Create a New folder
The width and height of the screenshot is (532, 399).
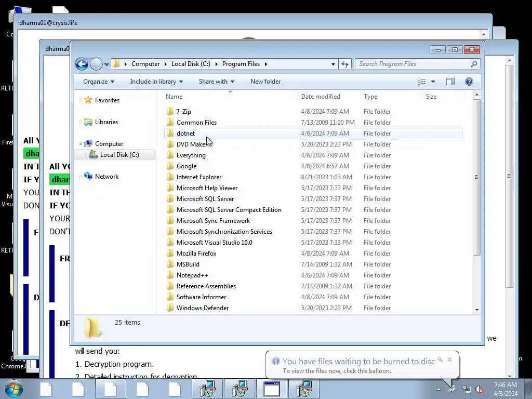tap(265, 82)
